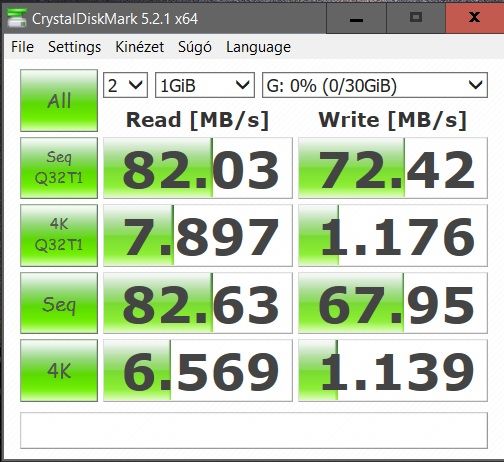Close the CrystalDiskMark window
504x462 pixels.
pos(475,19)
